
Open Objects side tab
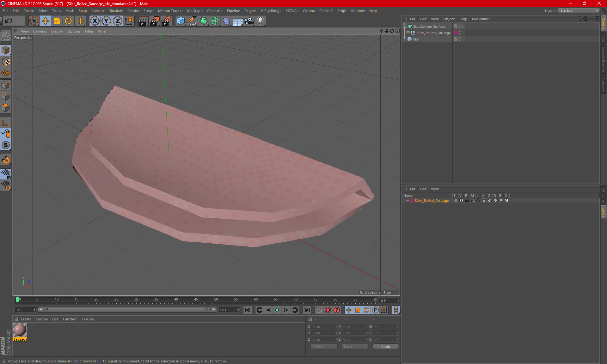point(604,24)
